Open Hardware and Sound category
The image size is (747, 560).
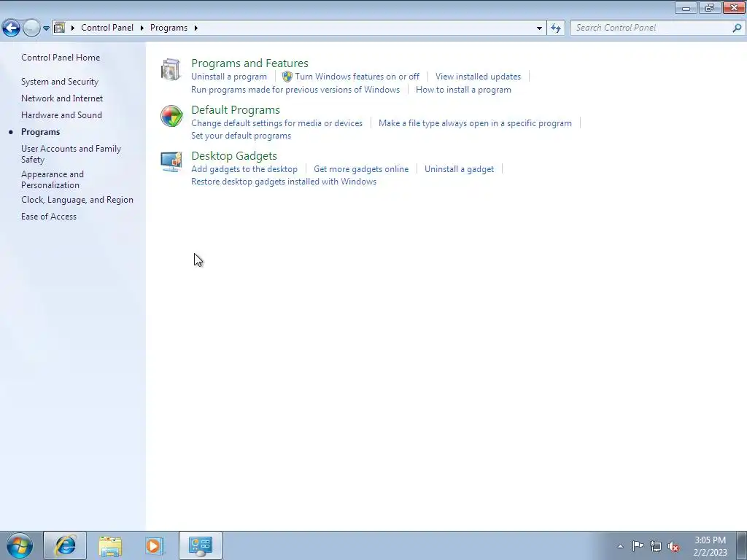(61, 114)
